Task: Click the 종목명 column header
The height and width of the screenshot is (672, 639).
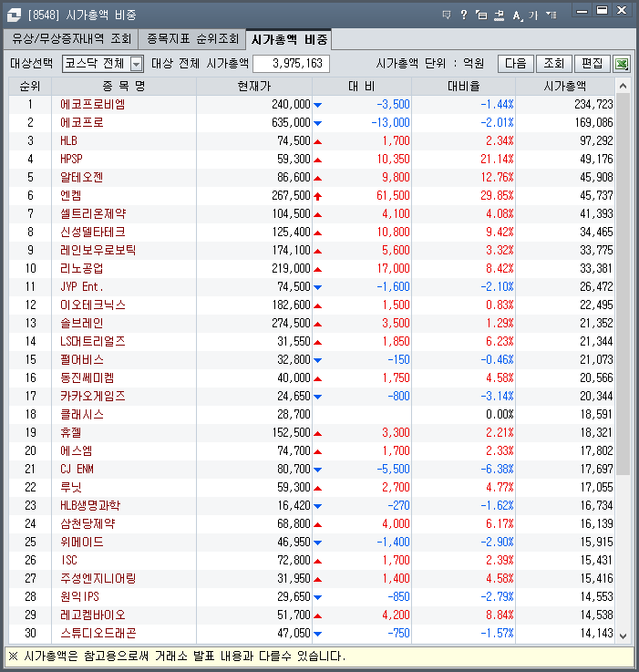Action: point(124,86)
